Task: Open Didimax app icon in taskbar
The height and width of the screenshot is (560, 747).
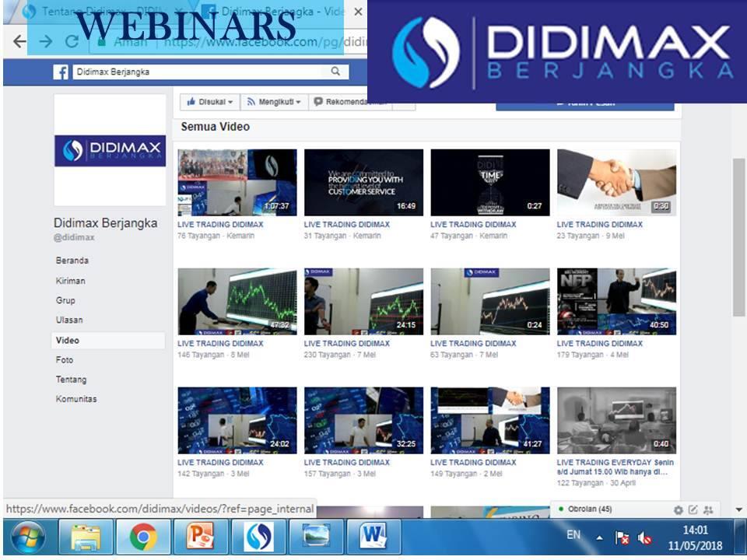Action: 258,537
